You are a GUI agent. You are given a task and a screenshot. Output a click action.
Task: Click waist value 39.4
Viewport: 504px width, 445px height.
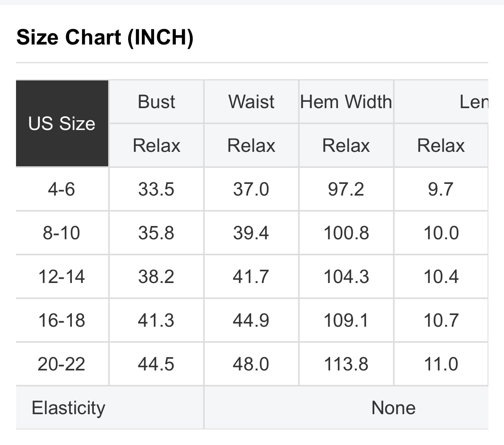coord(251,233)
